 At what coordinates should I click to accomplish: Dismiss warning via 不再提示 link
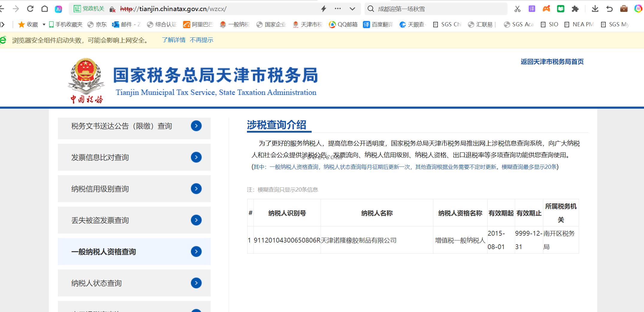201,40
